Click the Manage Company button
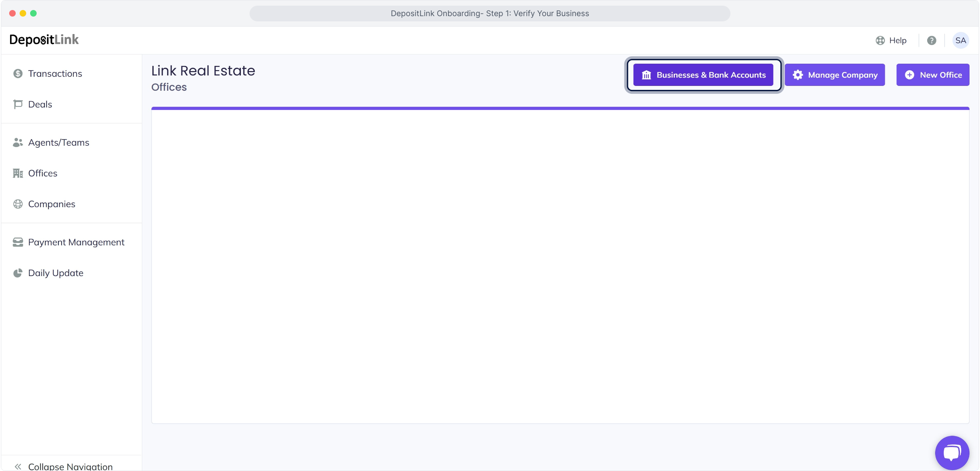Image resolution: width=980 pixels, height=471 pixels. pyautogui.click(x=834, y=75)
